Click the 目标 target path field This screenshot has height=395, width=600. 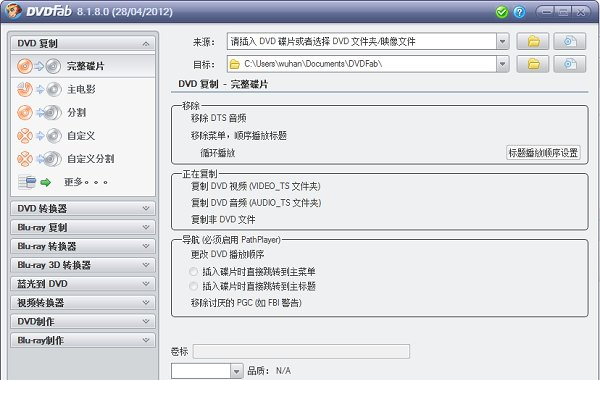click(x=362, y=64)
